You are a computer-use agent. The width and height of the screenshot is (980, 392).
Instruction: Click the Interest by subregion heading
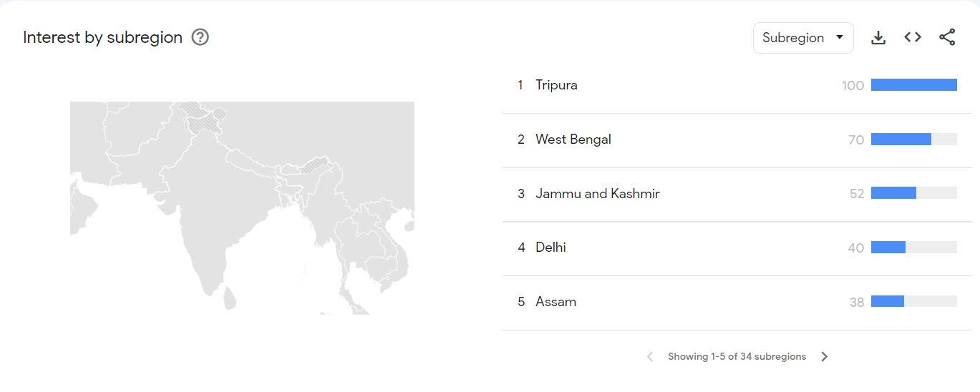[x=102, y=37]
